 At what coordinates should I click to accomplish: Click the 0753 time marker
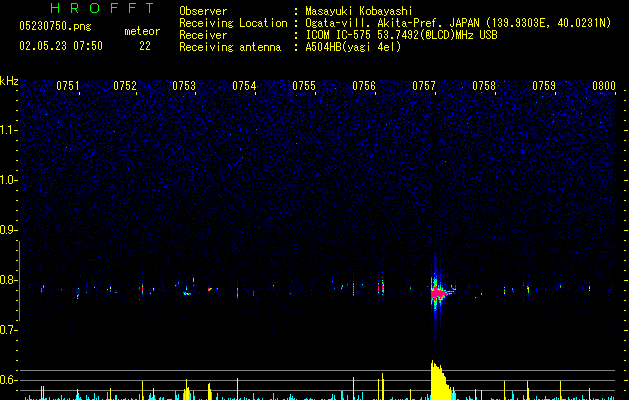pos(184,86)
